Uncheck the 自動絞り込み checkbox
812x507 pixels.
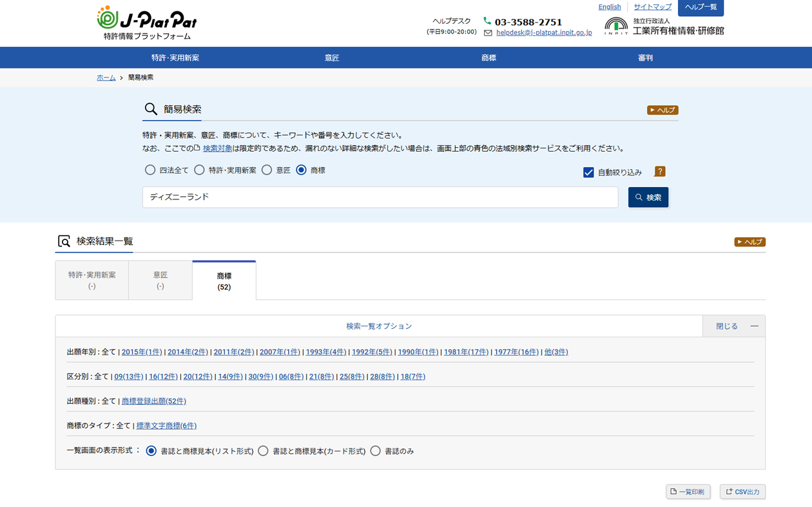tap(588, 172)
